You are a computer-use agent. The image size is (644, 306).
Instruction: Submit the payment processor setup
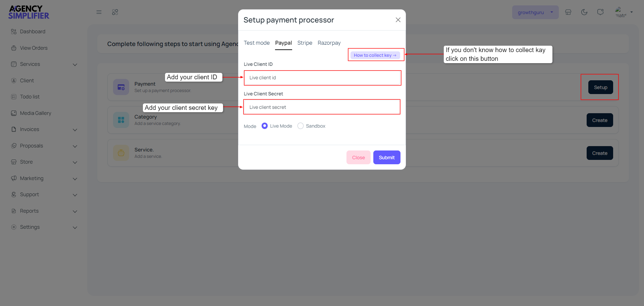pos(386,157)
